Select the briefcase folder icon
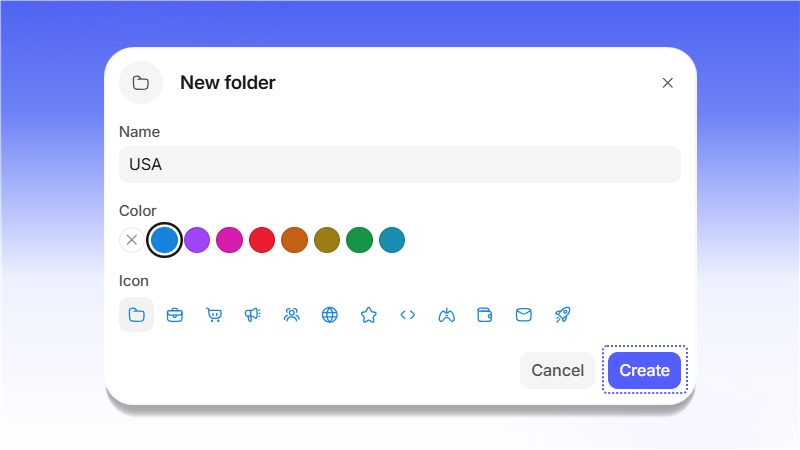 [x=175, y=315]
